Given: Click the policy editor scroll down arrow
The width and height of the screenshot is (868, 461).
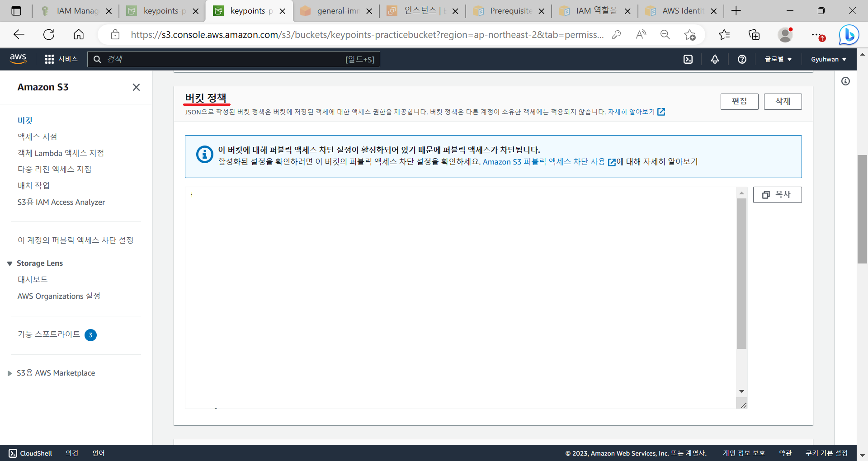Looking at the screenshot, I should 741,391.
